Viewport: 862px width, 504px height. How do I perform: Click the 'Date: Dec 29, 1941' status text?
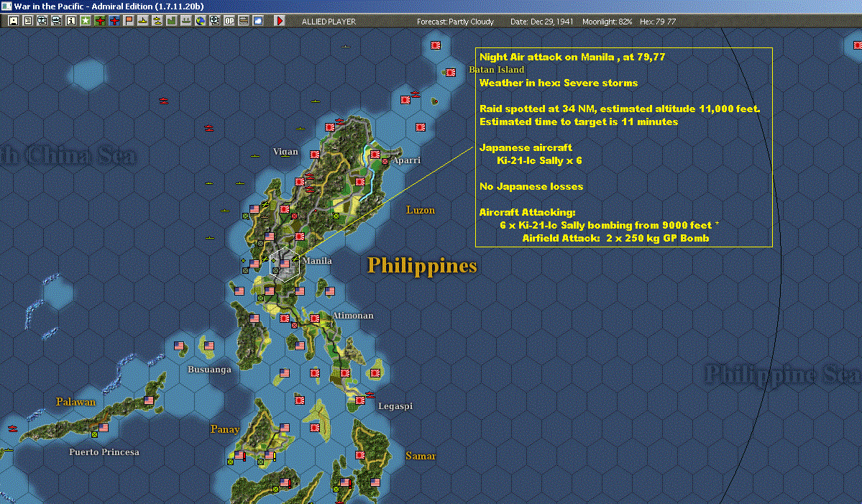[x=541, y=22]
